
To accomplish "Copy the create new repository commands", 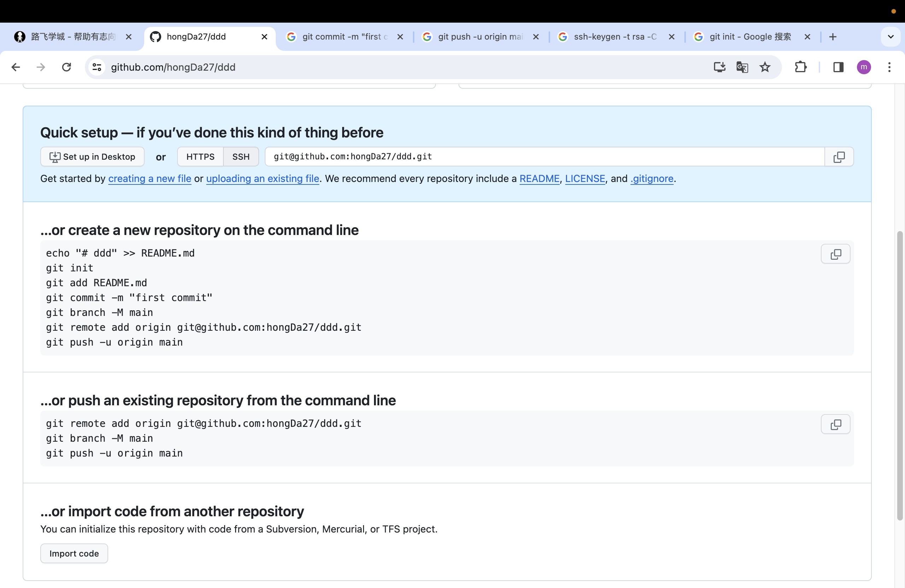I will [x=835, y=254].
